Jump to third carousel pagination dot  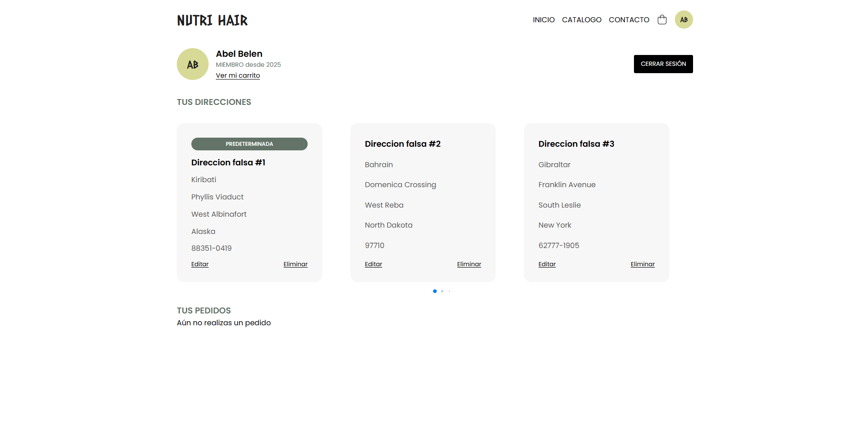tap(449, 291)
